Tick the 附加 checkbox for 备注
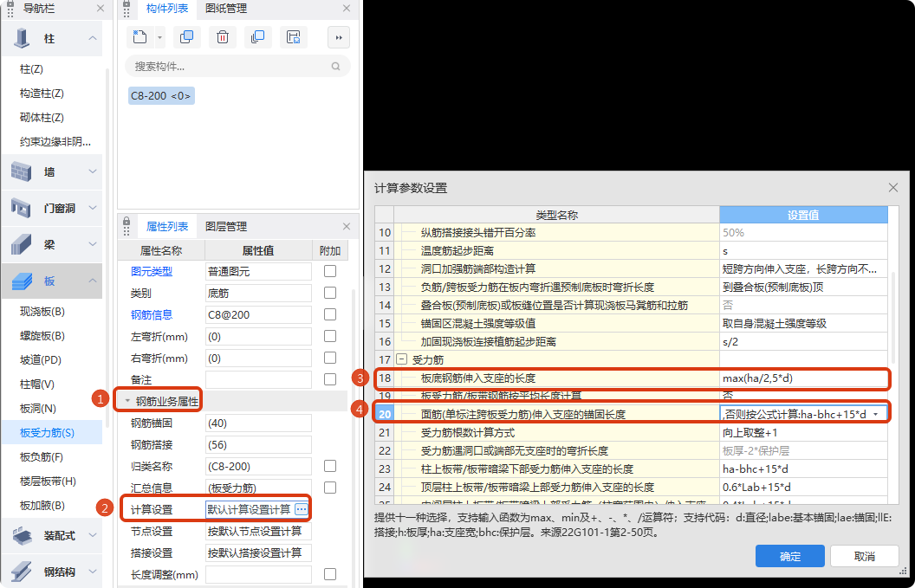Screen dimensions: 915x588 click(330, 379)
